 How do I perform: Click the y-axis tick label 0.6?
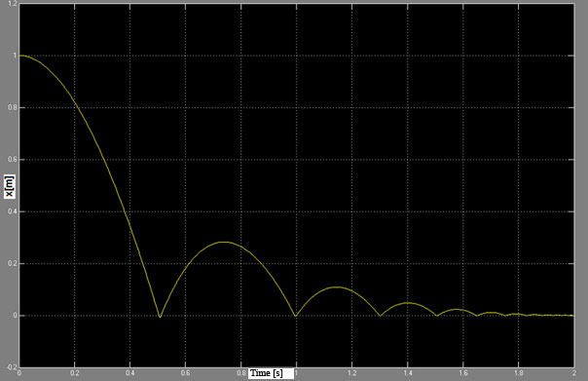coord(12,160)
